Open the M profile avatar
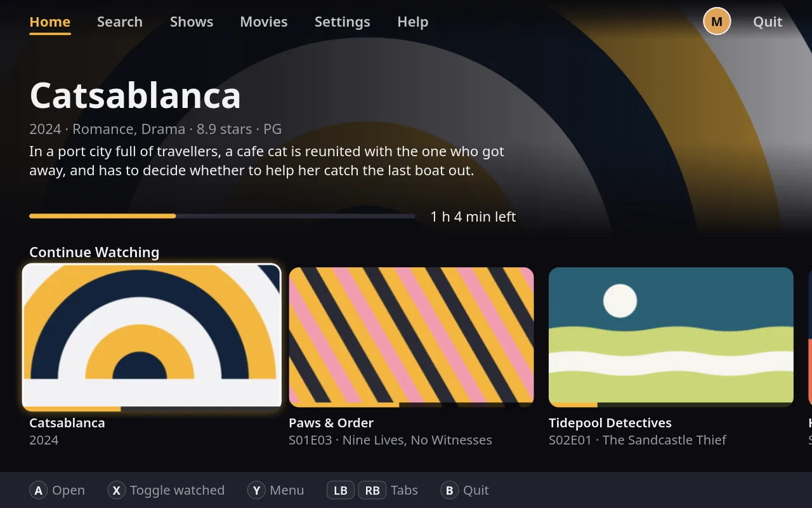 717,22
